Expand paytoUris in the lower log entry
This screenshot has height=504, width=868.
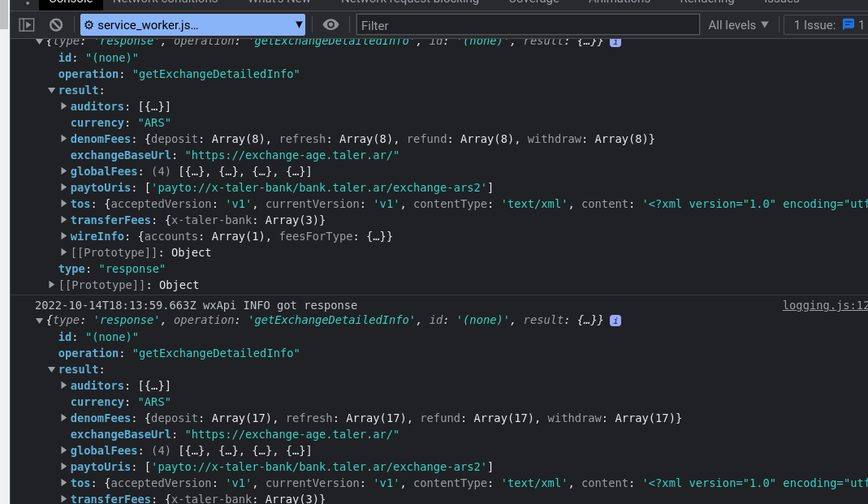click(64, 467)
